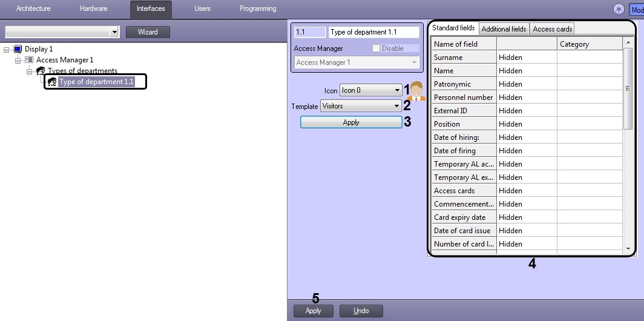Select the Additional fields tab

(x=504, y=29)
